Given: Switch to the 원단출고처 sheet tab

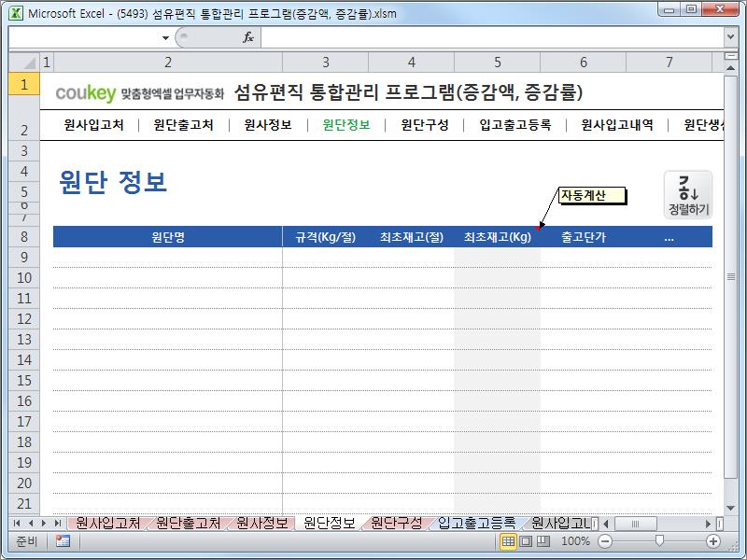Looking at the screenshot, I should pyautogui.click(x=189, y=524).
